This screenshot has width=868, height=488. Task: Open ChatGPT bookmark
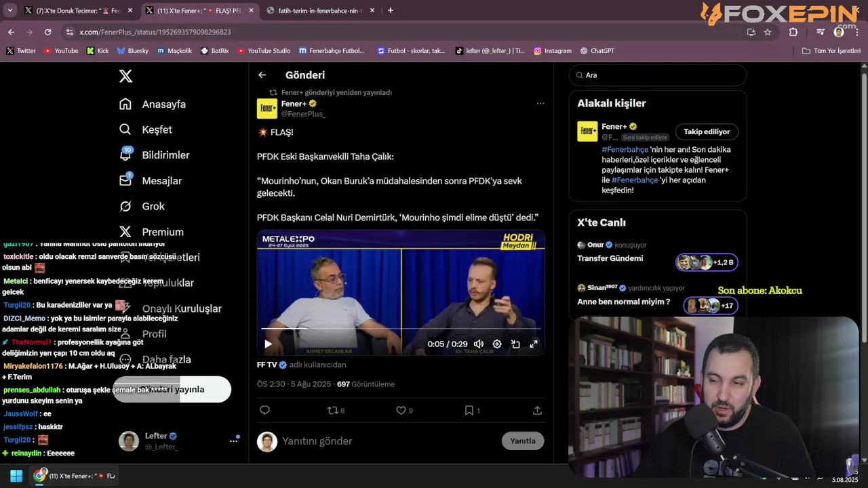[x=597, y=51]
